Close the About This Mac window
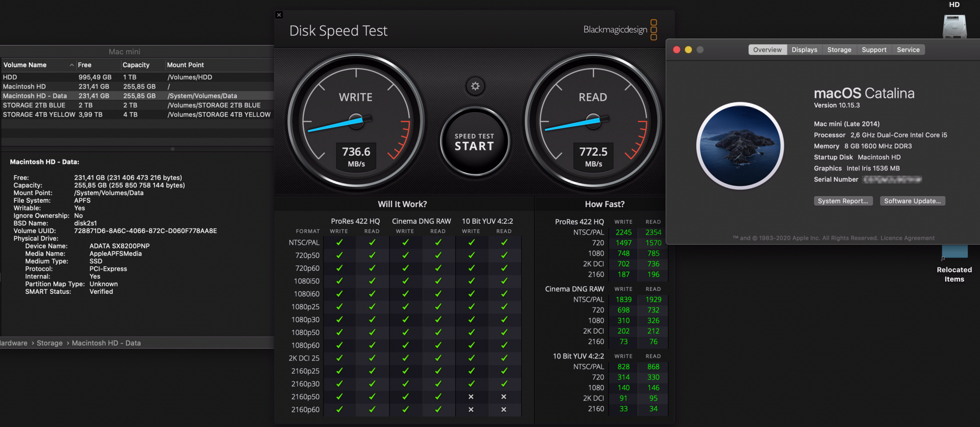The image size is (980, 427). click(x=677, y=50)
